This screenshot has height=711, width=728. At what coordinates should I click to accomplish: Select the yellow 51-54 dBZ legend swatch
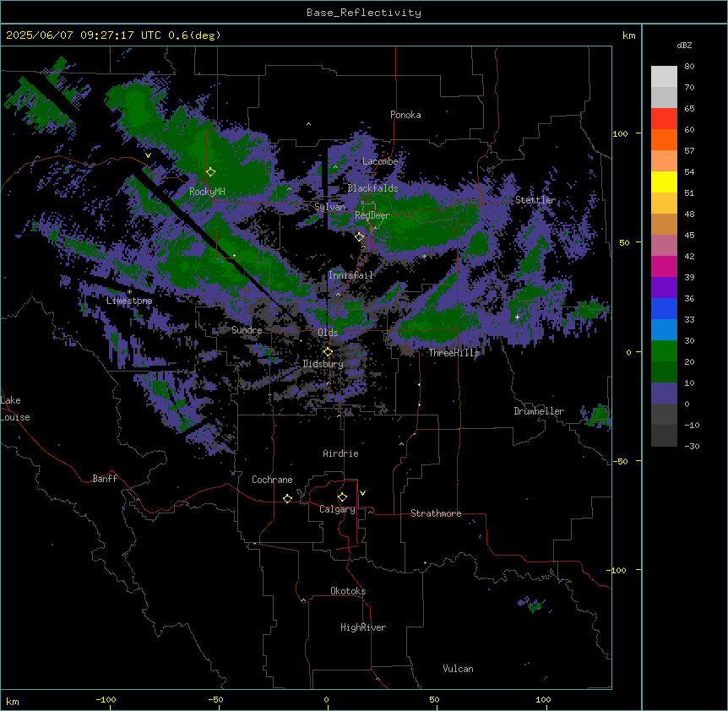(x=664, y=182)
